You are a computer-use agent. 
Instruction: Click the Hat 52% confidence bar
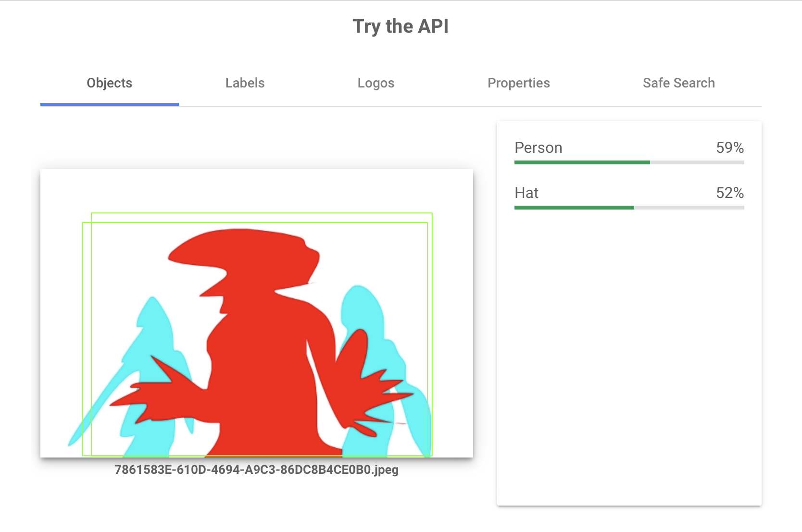(629, 208)
